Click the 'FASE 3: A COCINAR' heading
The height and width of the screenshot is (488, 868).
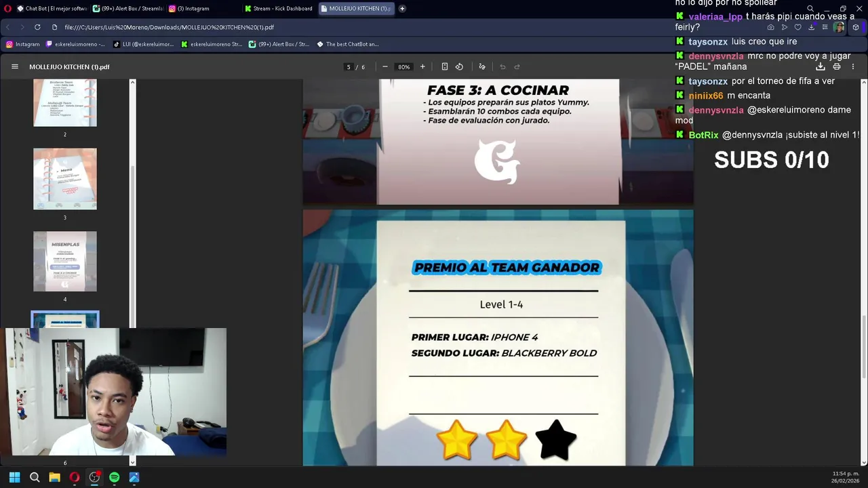[498, 90]
